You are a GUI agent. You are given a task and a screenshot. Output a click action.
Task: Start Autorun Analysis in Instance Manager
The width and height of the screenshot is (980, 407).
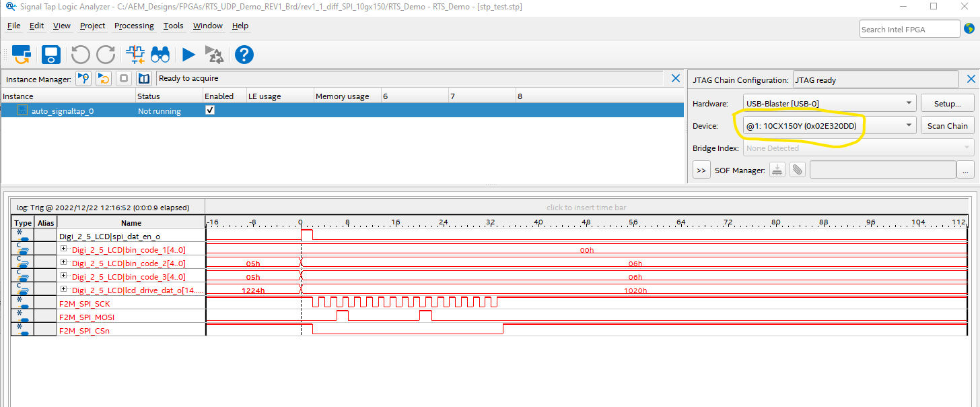pyautogui.click(x=103, y=78)
